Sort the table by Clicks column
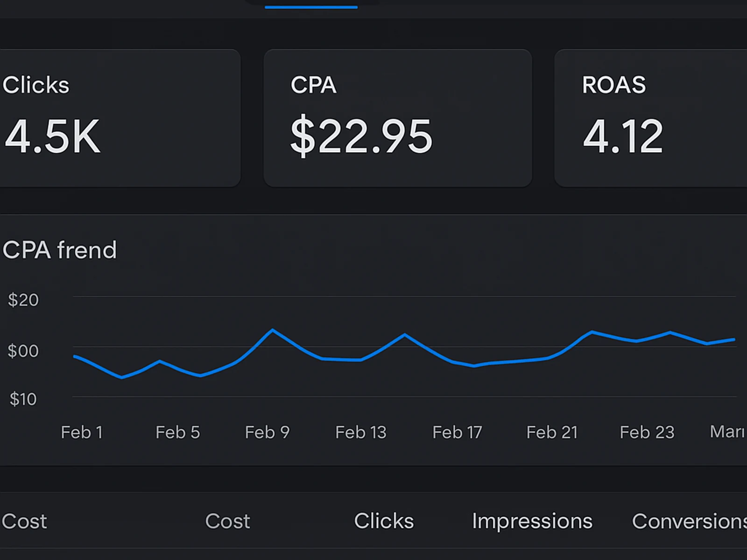 tap(384, 521)
